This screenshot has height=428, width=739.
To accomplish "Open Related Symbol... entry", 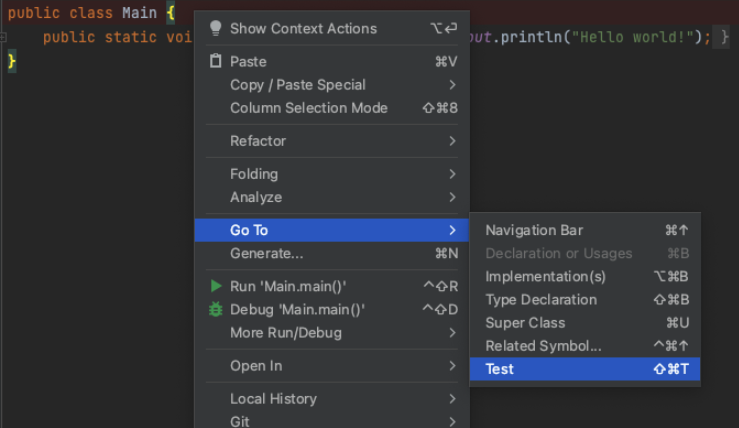I will (x=543, y=346).
